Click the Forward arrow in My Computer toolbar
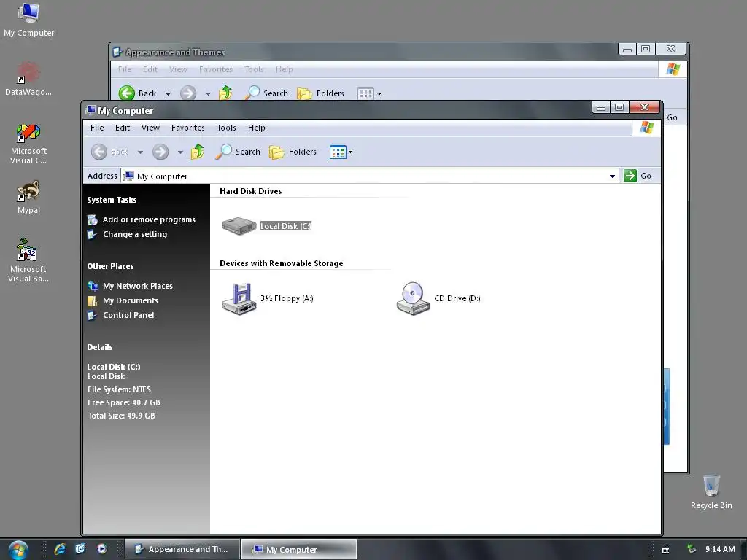The width and height of the screenshot is (747, 560). click(160, 152)
